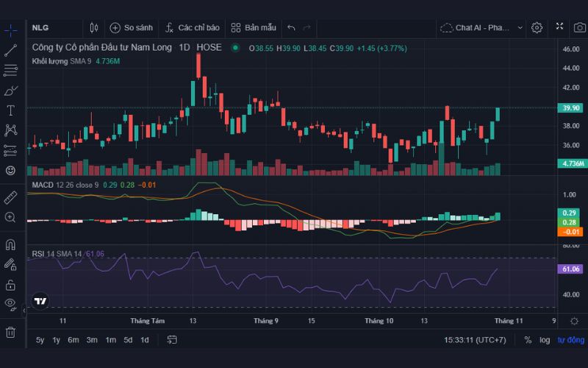Image resolution: width=588 pixels, height=368 pixels.
Task: Toggle log scale on price axis
Action: point(544,340)
